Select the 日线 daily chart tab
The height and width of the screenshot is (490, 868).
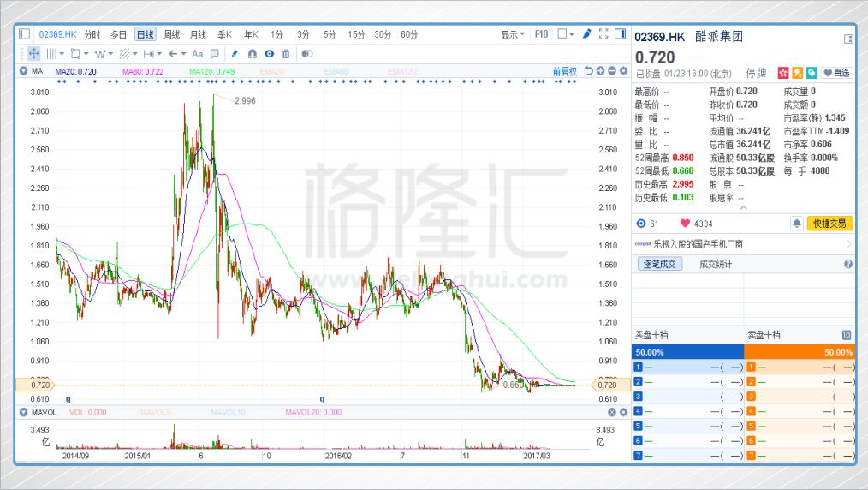click(145, 34)
